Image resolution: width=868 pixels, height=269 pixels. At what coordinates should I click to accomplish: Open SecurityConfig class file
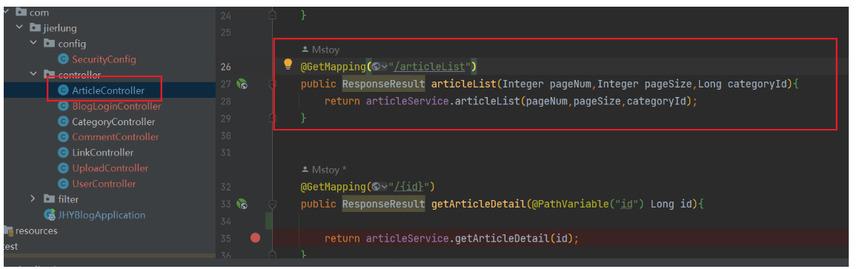click(104, 59)
